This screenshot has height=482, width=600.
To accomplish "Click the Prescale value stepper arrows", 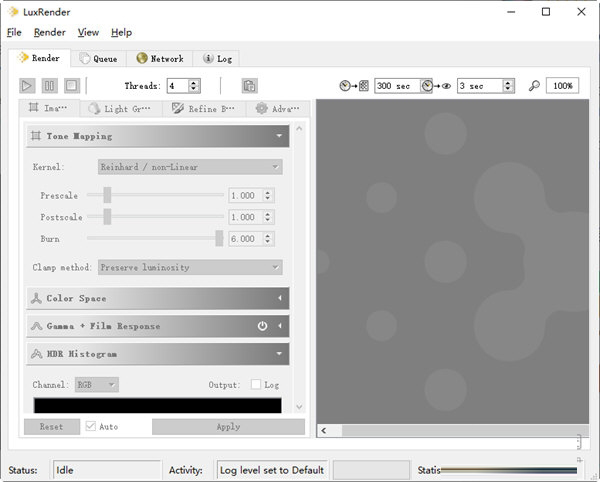I will tap(268, 195).
